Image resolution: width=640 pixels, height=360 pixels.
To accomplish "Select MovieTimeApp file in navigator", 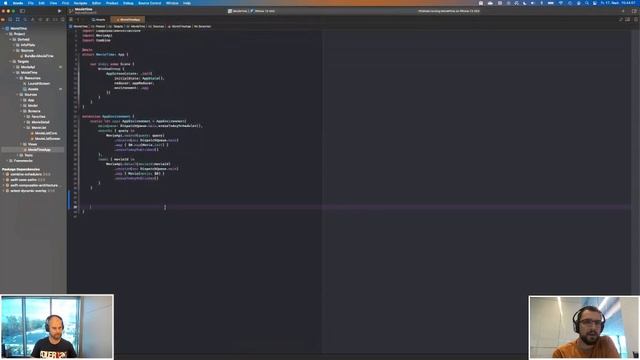I will pyautogui.click(x=37, y=150).
